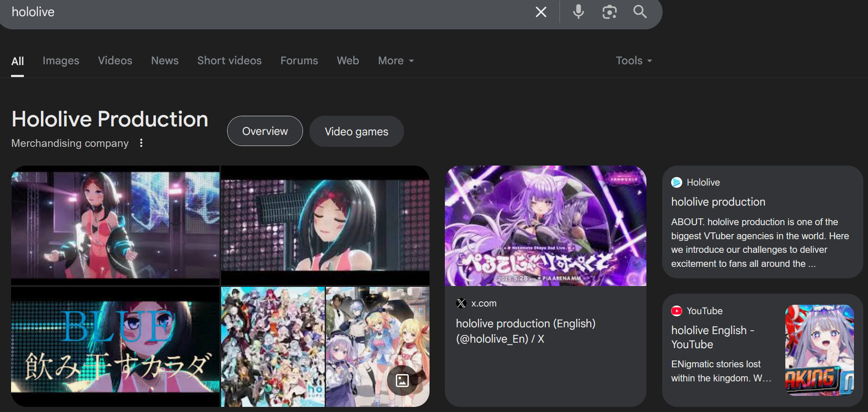Click the YouTube favicon icon
This screenshot has width=868, height=412.
point(677,311)
